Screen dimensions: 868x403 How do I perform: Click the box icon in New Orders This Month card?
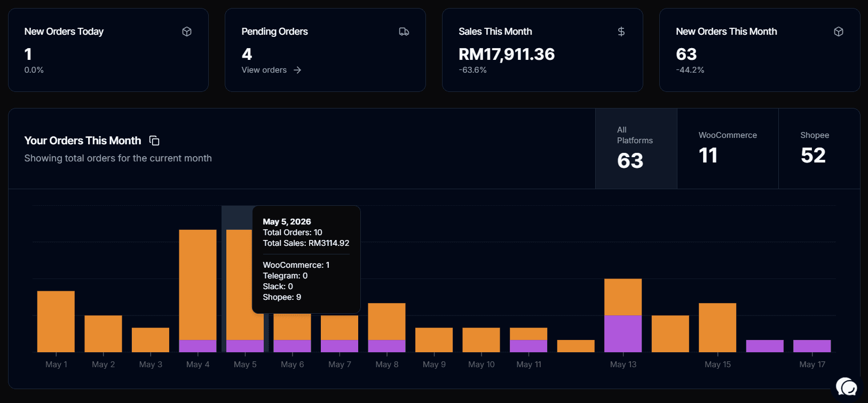click(839, 32)
